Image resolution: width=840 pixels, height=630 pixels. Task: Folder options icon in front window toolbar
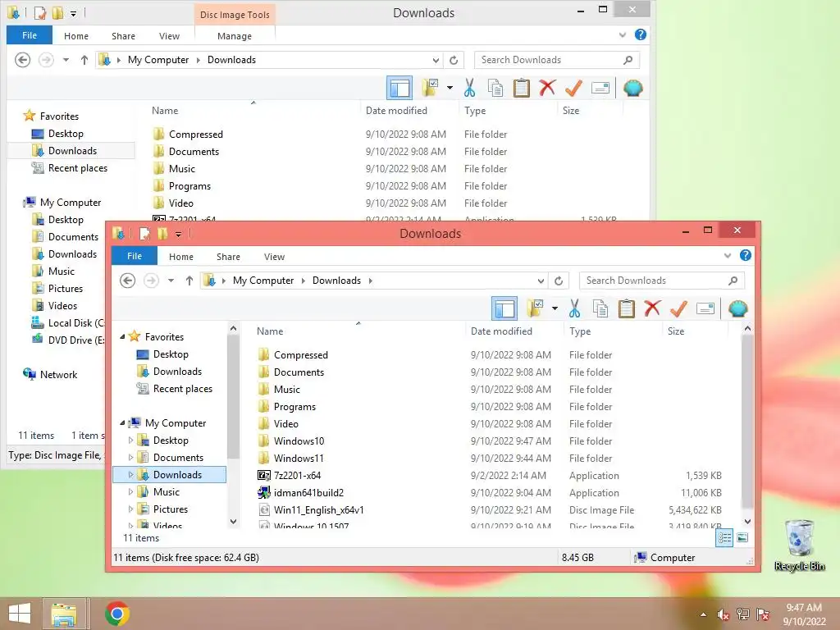(x=535, y=308)
